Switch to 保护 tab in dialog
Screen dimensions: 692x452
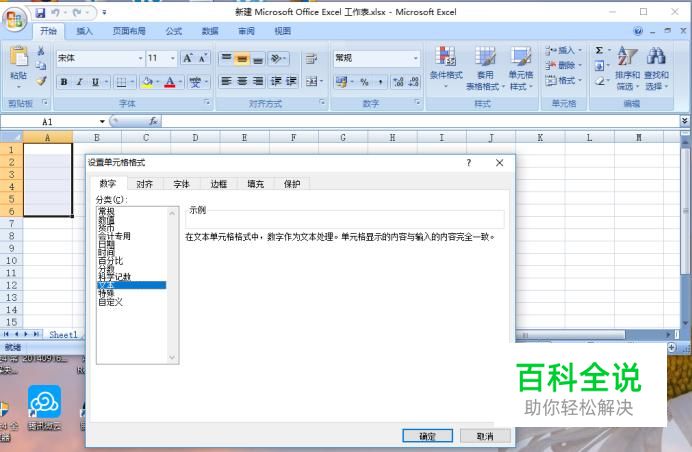(292, 184)
